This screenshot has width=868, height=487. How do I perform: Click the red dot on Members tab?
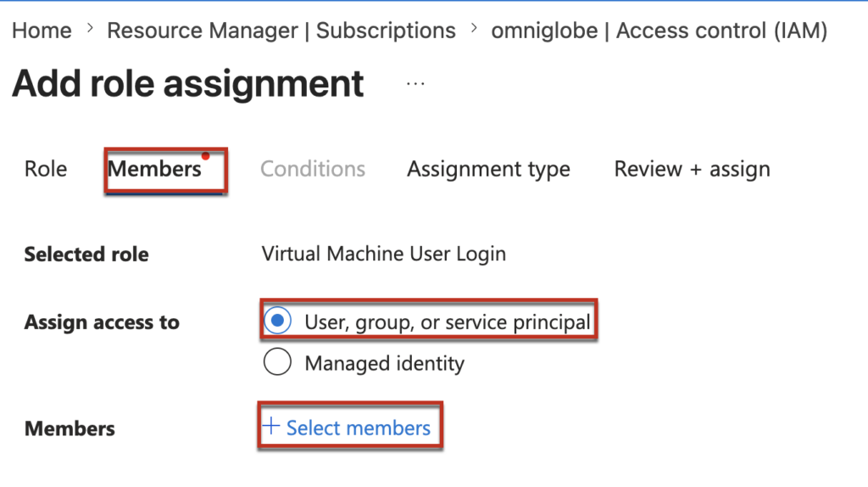(205, 155)
